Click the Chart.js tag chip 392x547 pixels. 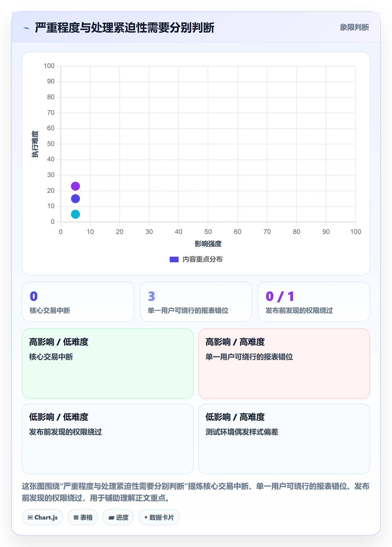[43, 517]
